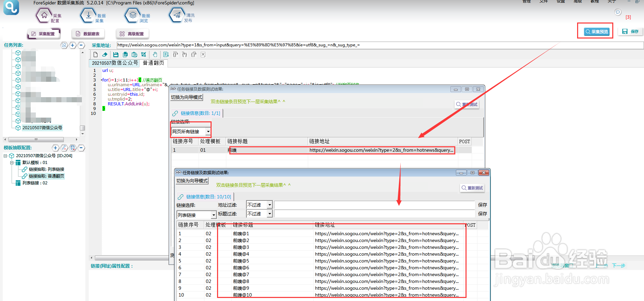Click the minus icon beside 任务列表
This screenshot has height=301, width=644.
click(x=81, y=45)
